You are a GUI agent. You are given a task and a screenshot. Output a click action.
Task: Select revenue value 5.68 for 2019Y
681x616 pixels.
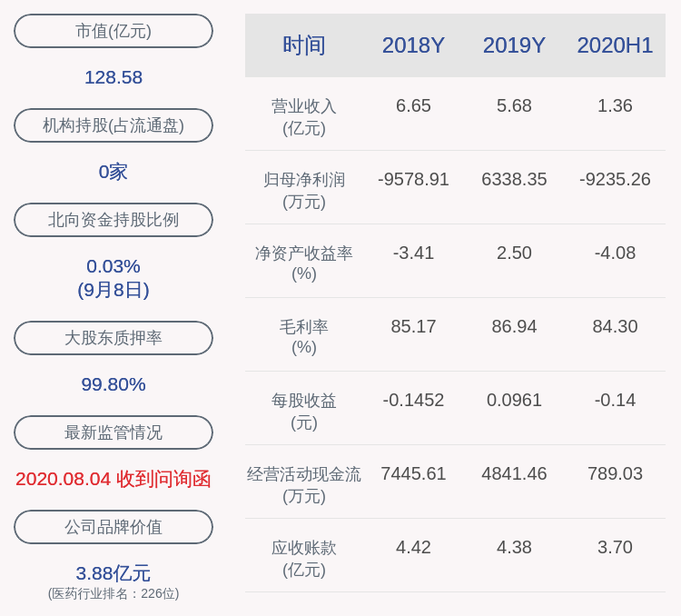(514, 105)
